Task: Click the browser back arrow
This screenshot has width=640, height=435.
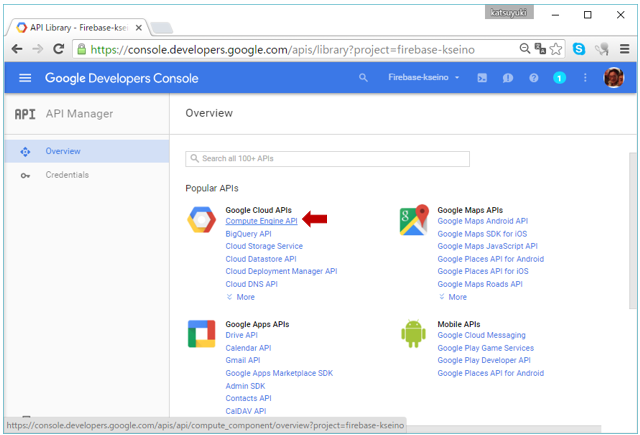Action: (x=17, y=49)
